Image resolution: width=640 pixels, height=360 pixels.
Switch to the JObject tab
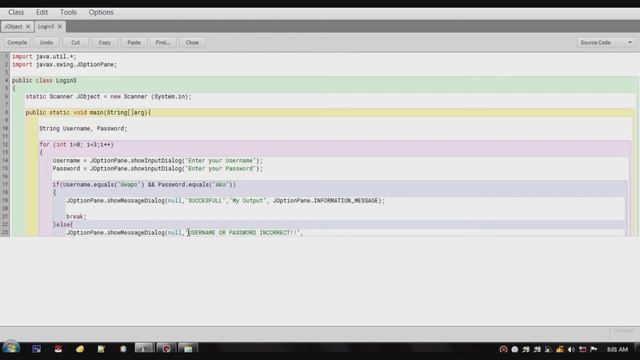(x=13, y=27)
